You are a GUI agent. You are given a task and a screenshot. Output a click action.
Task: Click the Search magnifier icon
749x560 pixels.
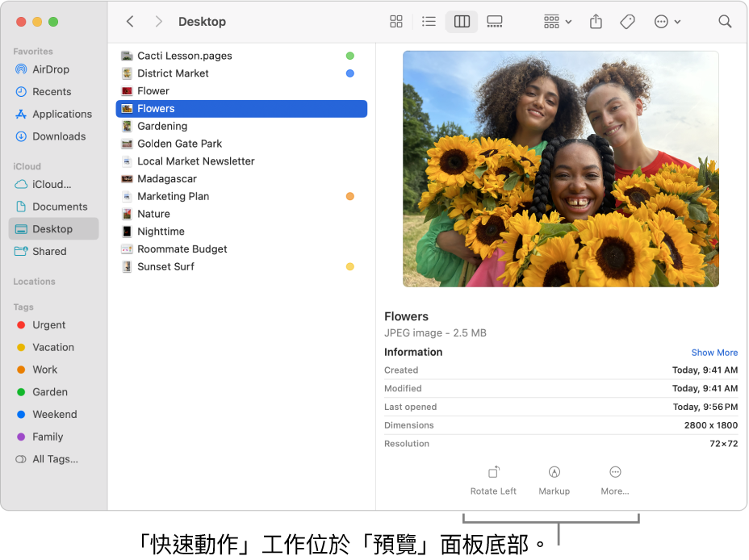[x=725, y=22]
